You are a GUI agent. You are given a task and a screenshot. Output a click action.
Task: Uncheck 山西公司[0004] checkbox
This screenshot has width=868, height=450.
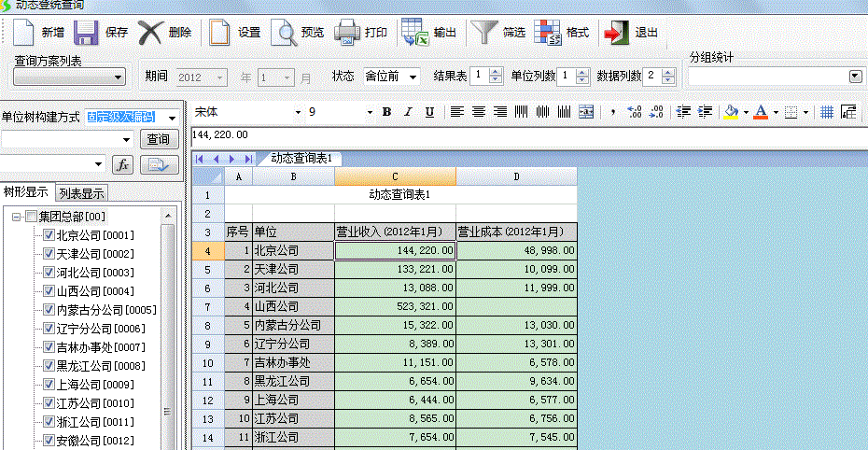(x=49, y=291)
